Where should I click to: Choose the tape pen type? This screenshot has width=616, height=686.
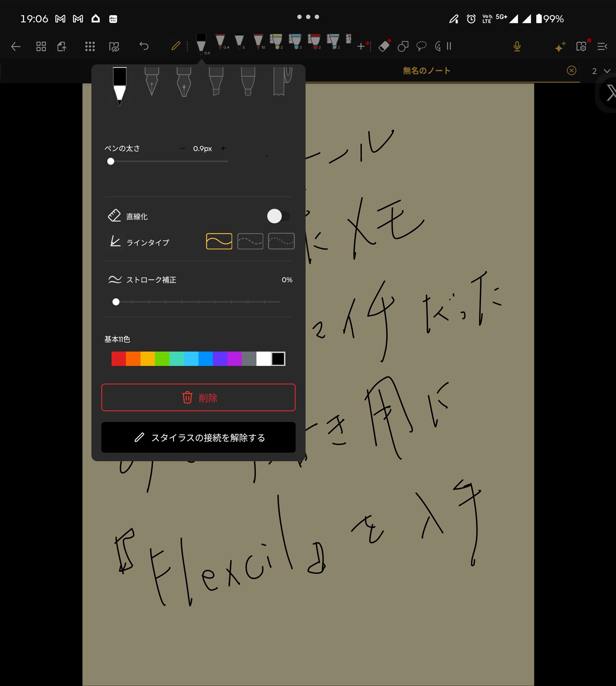coord(282,81)
